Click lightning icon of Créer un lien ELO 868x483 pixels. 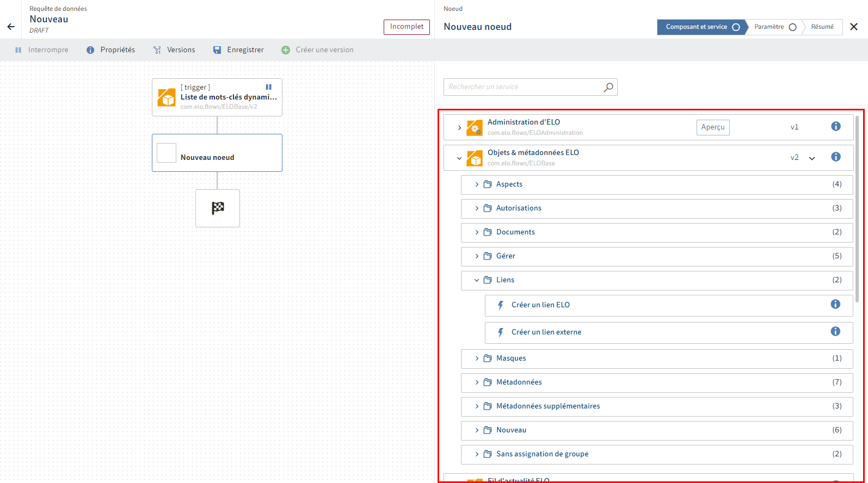pyautogui.click(x=501, y=305)
